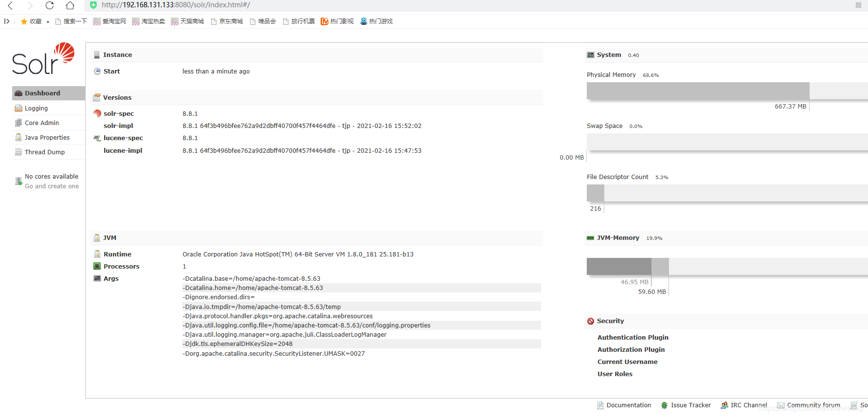The width and height of the screenshot is (868, 417).
Task: Click the Start clock icon
Action: coord(97,71)
